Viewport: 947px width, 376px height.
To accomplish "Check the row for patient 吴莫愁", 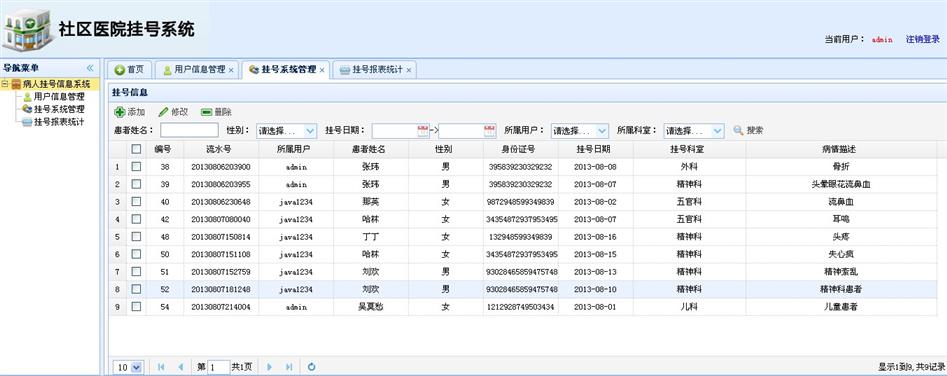I will (x=136, y=307).
